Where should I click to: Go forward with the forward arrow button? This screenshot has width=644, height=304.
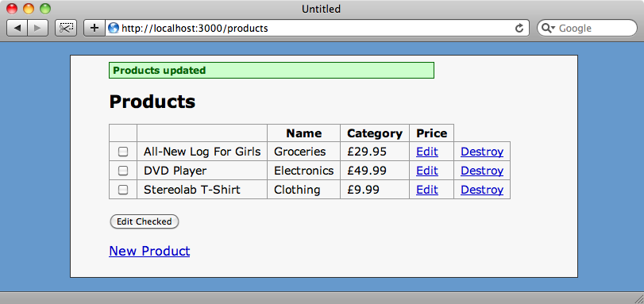[38, 28]
